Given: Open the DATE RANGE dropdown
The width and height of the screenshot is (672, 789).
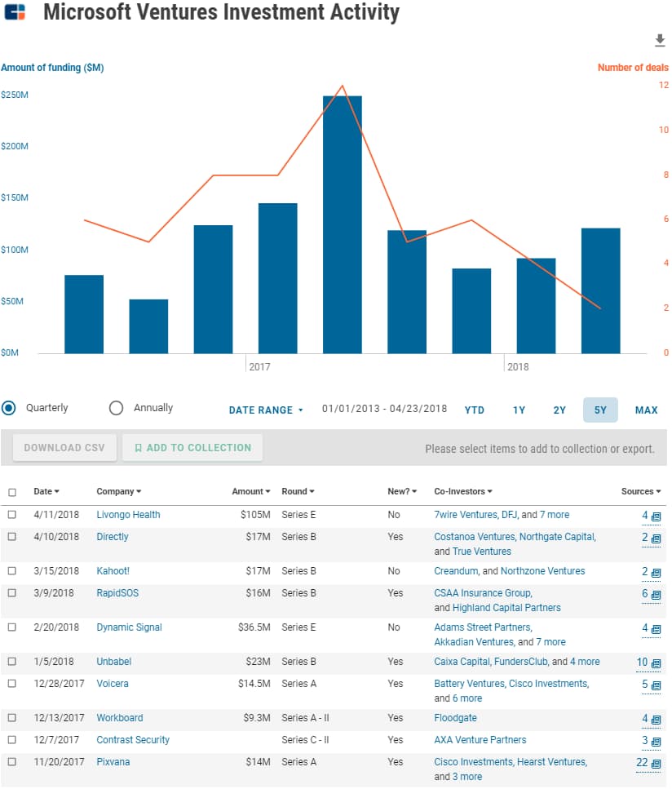Looking at the screenshot, I should [265, 410].
